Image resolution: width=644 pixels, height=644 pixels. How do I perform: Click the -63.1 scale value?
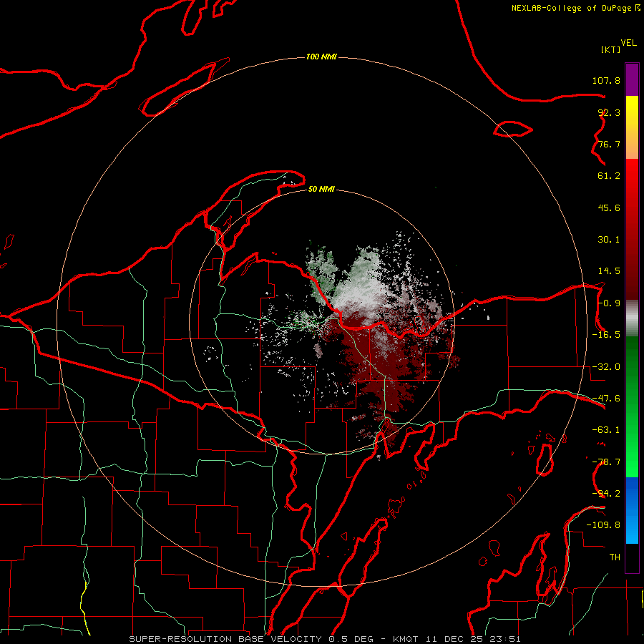[606, 430]
